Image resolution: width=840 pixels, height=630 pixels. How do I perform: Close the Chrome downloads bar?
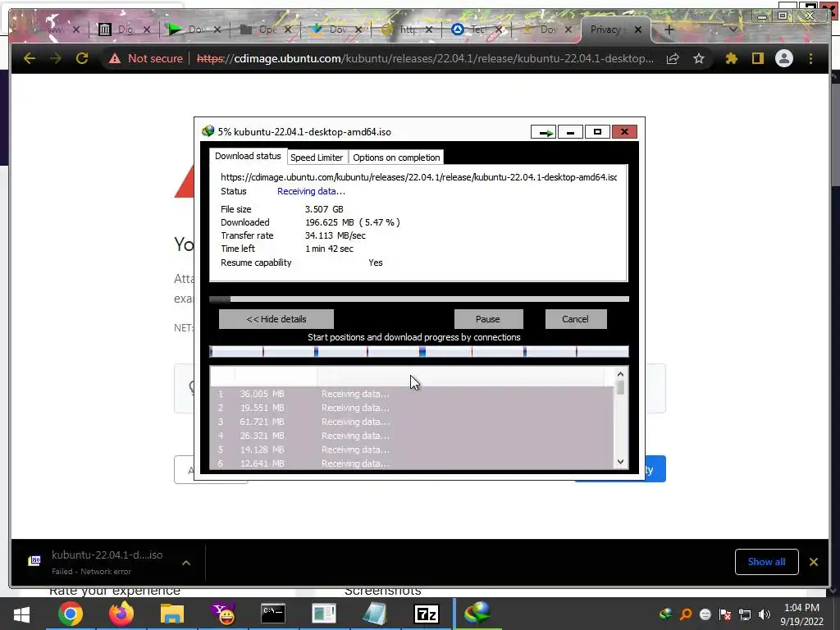[x=813, y=562]
